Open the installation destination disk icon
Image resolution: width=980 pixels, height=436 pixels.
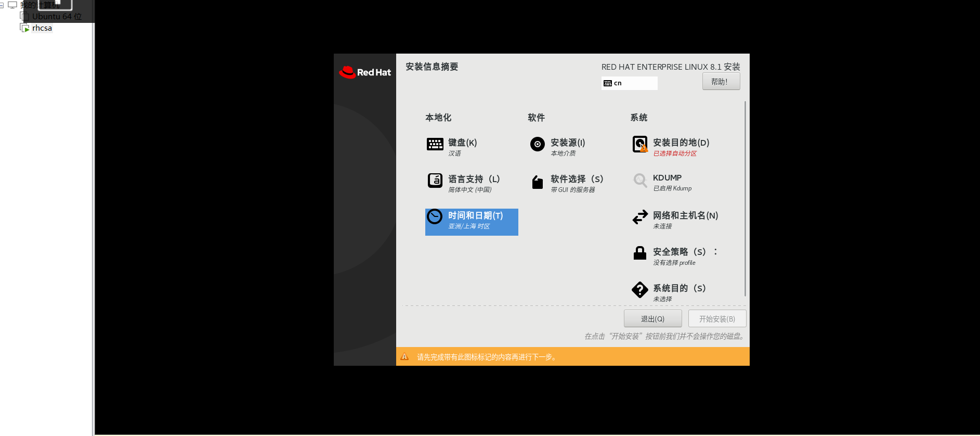(x=640, y=144)
